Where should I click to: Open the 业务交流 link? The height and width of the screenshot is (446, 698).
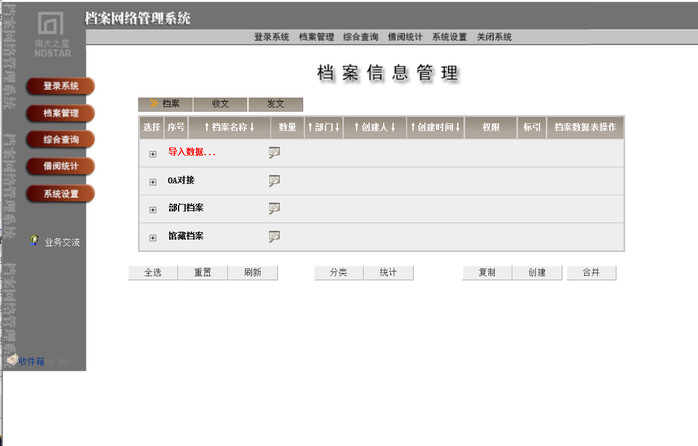pyautogui.click(x=62, y=243)
